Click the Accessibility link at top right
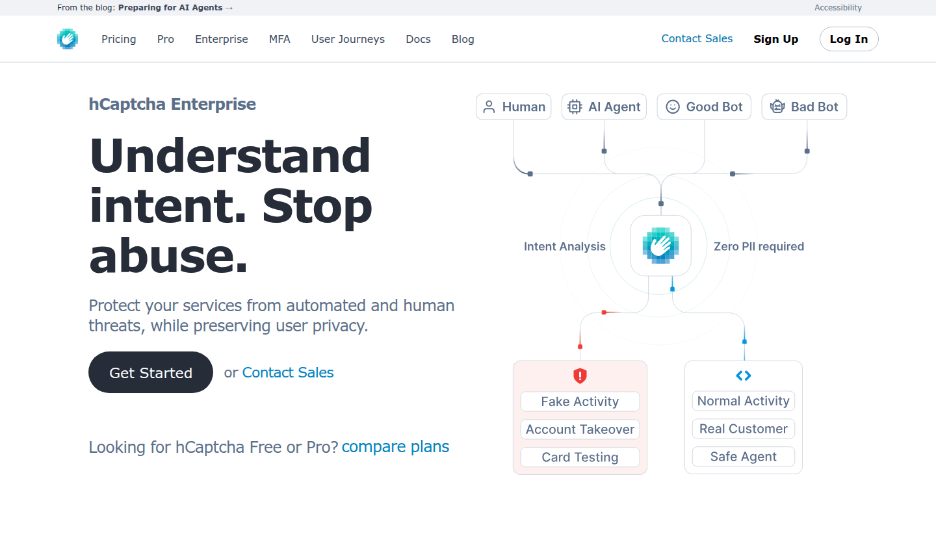 pos(838,8)
